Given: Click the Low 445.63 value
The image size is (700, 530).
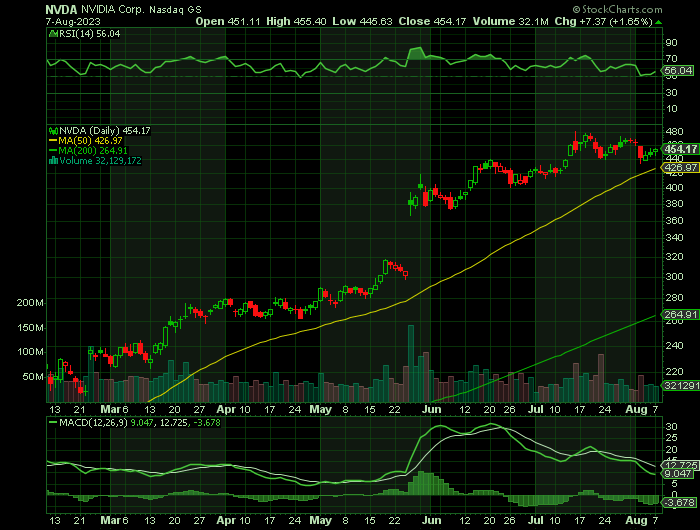Looking at the screenshot, I should tap(362, 21).
